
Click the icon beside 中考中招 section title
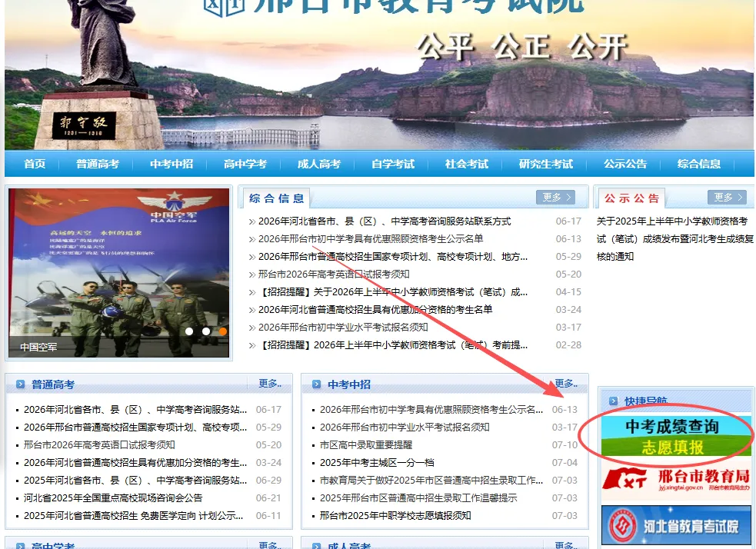click(316, 384)
